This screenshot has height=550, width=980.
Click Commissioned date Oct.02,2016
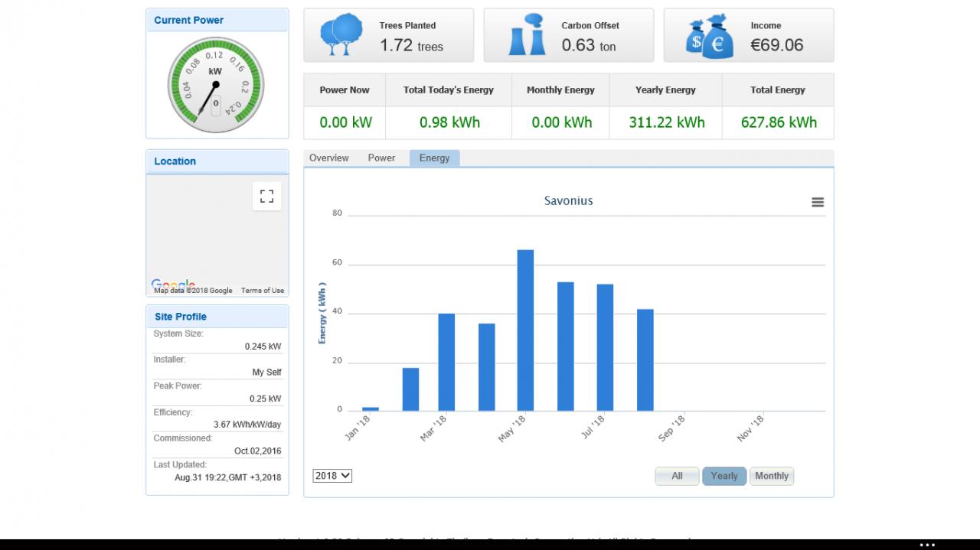[257, 451]
